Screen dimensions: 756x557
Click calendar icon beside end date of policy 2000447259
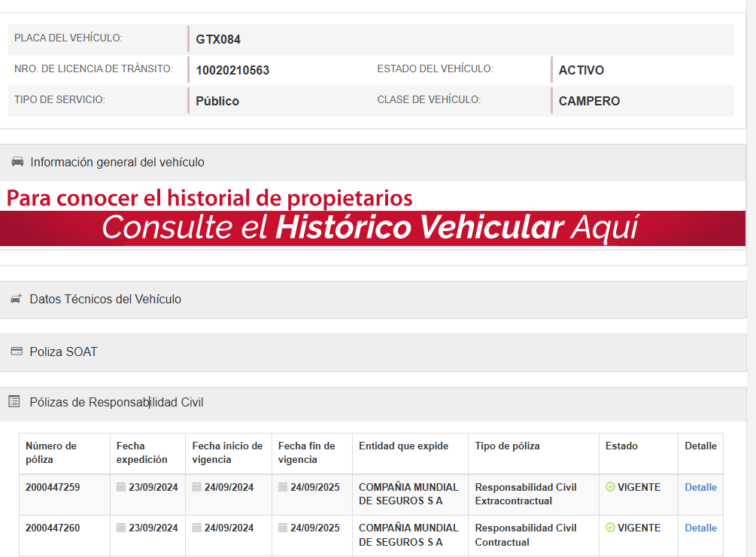(x=283, y=487)
